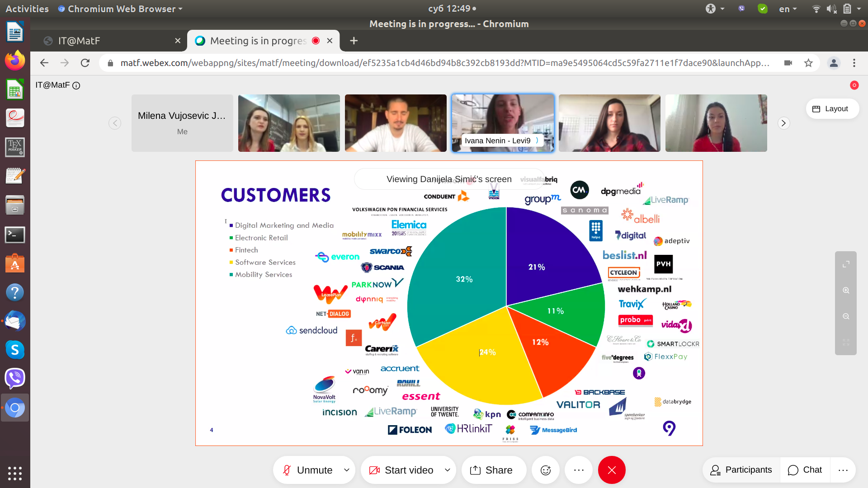The width and height of the screenshot is (868, 488).
Task: Select the two-women video thumbnail
Action: point(289,123)
